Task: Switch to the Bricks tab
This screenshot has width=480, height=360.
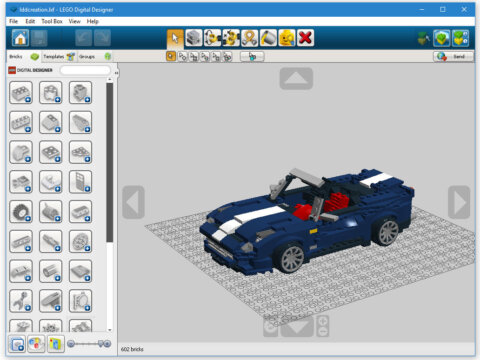Action: 24,57
